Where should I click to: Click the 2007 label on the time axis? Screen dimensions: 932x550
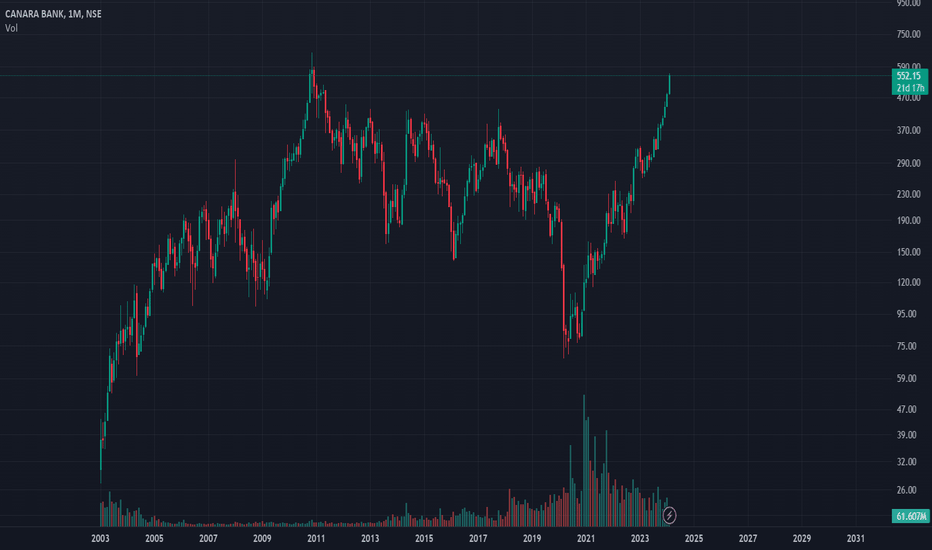(x=208, y=538)
